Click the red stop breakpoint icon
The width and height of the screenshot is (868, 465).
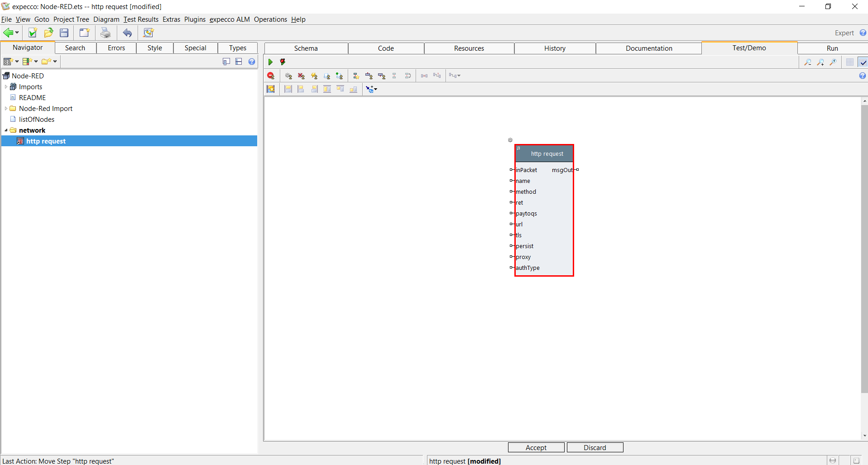271,76
